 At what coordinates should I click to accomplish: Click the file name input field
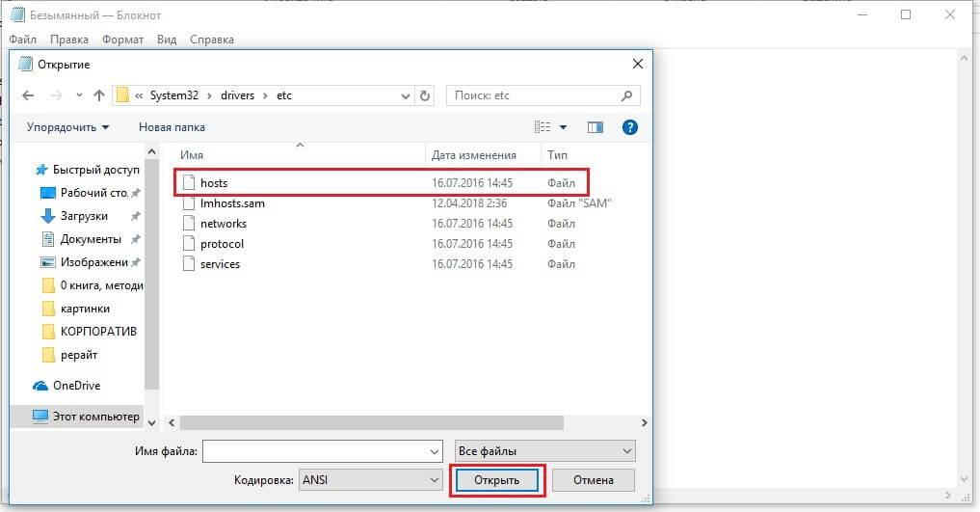pos(323,451)
